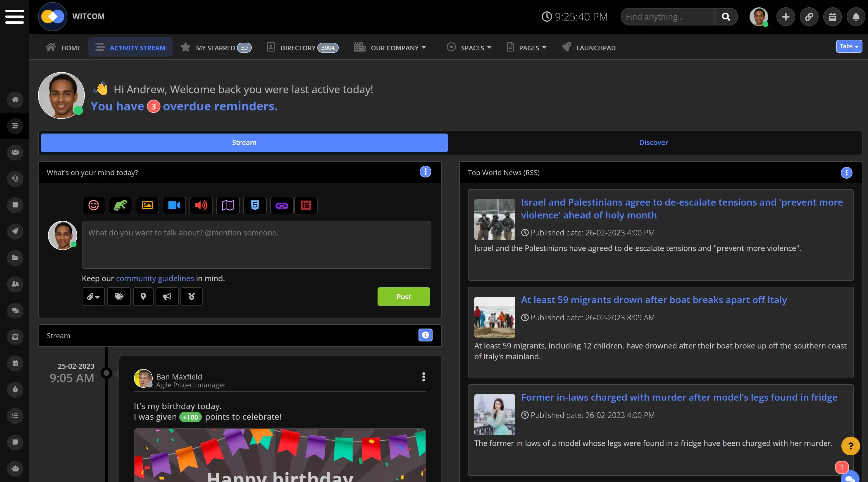Click the Find anything search field
The image size is (868, 482).
click(x=667, y=16)
